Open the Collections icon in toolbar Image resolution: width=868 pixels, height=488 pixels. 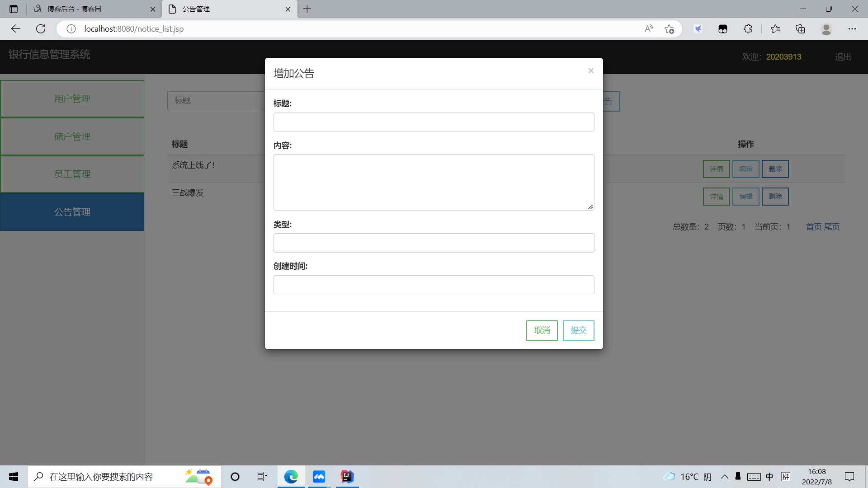(x=800, y=29)
